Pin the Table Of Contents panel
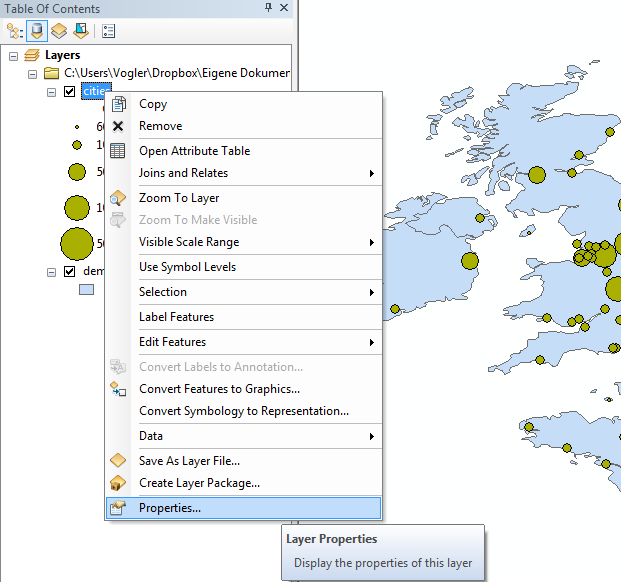The width and height of the screenshot is (621, 582). (269, 8)
